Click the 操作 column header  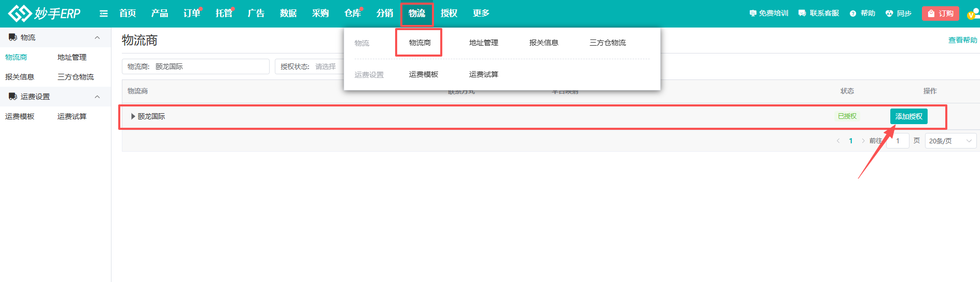[930, 91]
